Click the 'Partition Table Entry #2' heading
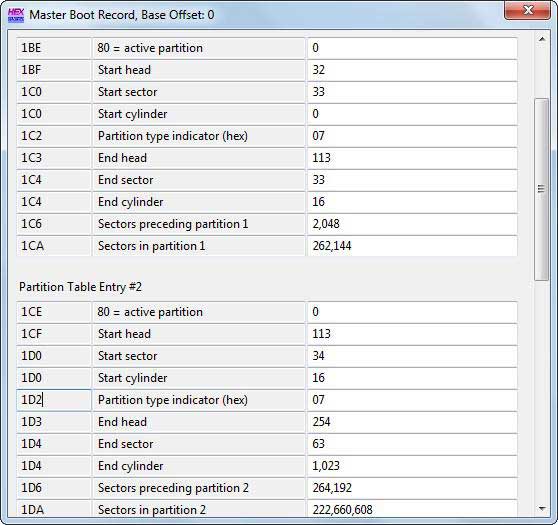The width and height of the screenshot is (558, 525). point(80,287)
